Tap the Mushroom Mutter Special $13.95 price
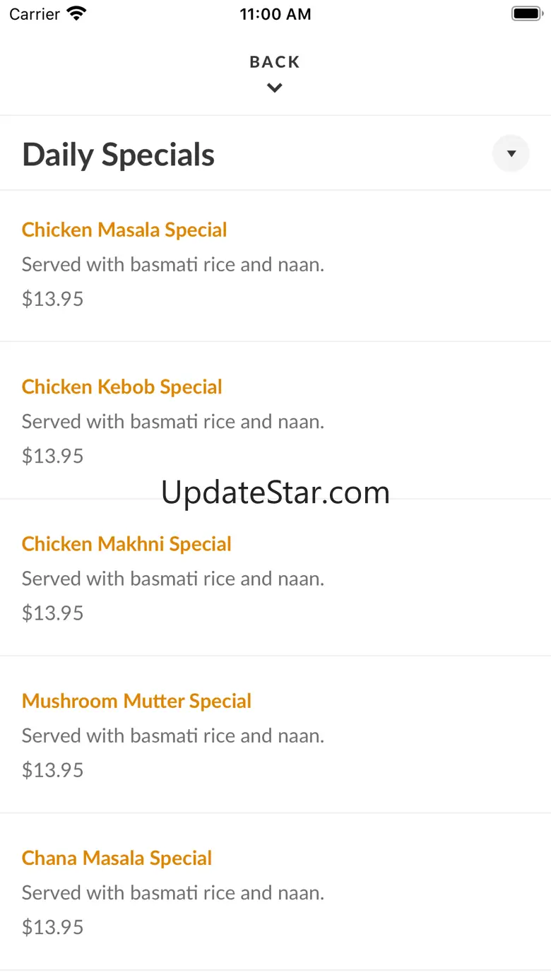 (x=53, y=769)
